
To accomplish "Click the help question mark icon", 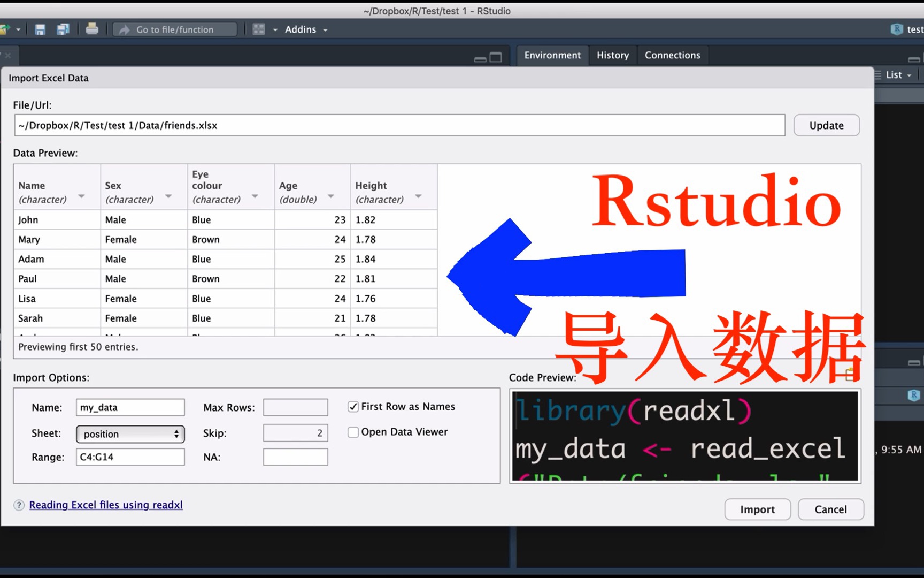I will click(x=19, y=505).
